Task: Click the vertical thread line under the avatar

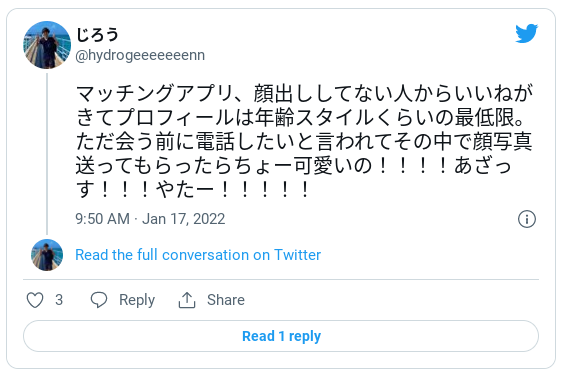Action: click(47, 154)
